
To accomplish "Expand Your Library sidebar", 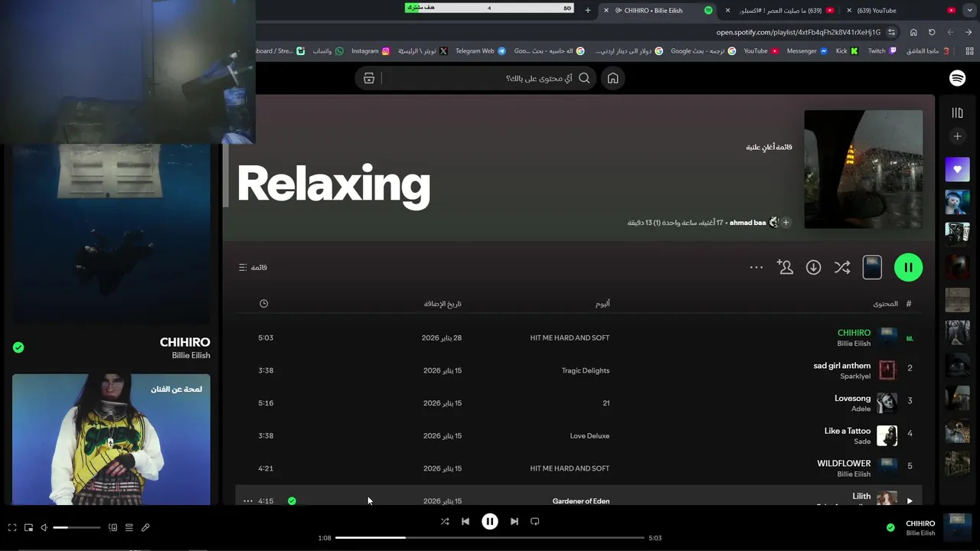I will point(957,113).
